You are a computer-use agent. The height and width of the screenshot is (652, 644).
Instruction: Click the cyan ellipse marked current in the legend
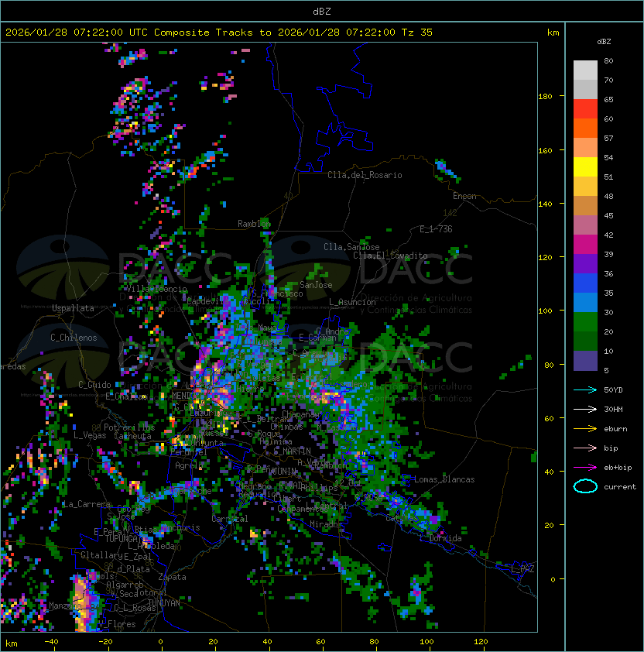[585, 486]
